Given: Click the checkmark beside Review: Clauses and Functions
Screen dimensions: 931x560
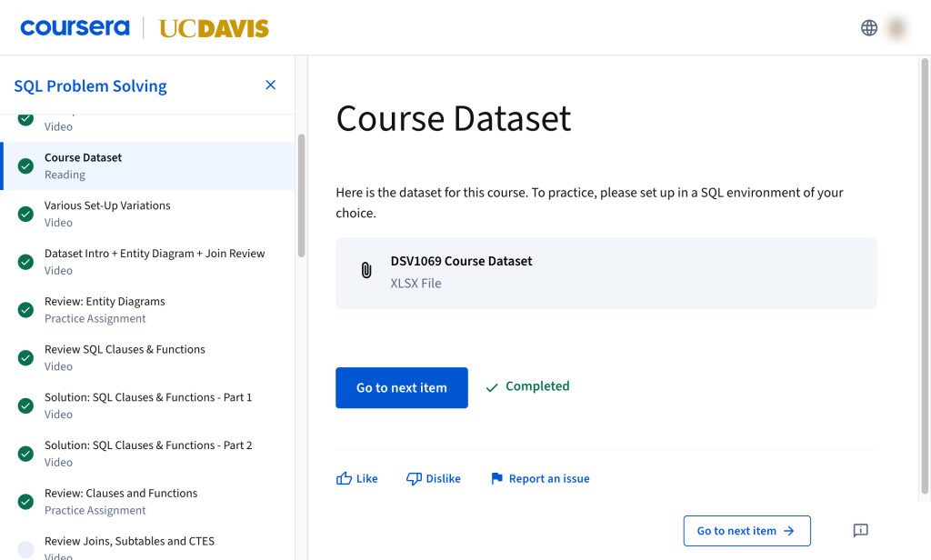Looking at the screenshot, I should (25, 502).
